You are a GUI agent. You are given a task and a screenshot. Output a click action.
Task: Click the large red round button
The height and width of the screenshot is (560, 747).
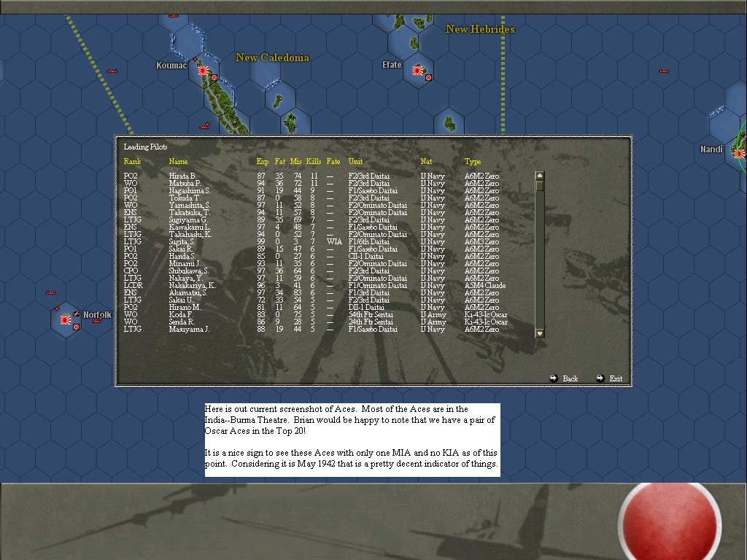click(x=670, y=522)
